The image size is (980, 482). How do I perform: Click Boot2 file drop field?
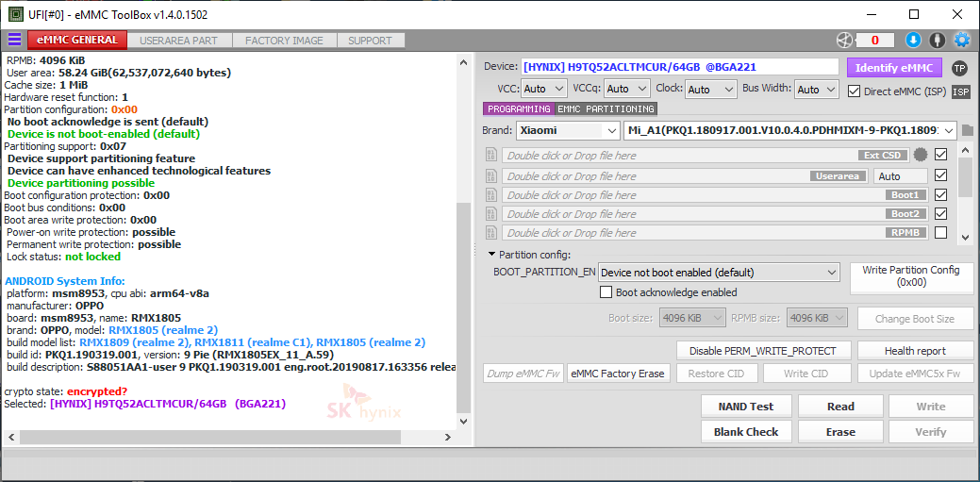coord(714,214)
